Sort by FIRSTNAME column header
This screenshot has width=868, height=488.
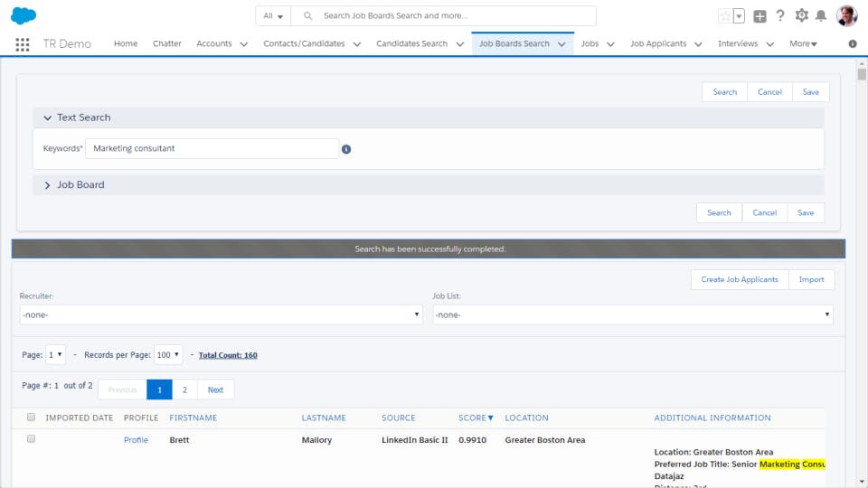pos(193,418)
